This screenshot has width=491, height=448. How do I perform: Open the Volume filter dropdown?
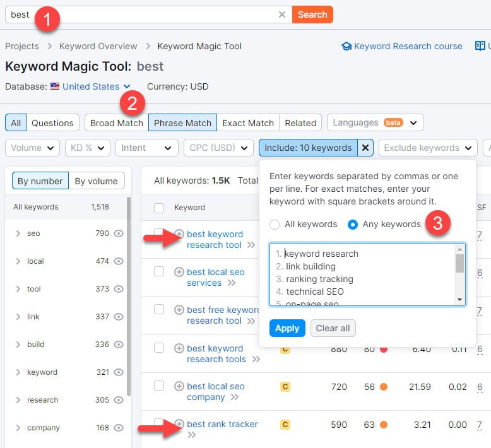pos(32,148)
